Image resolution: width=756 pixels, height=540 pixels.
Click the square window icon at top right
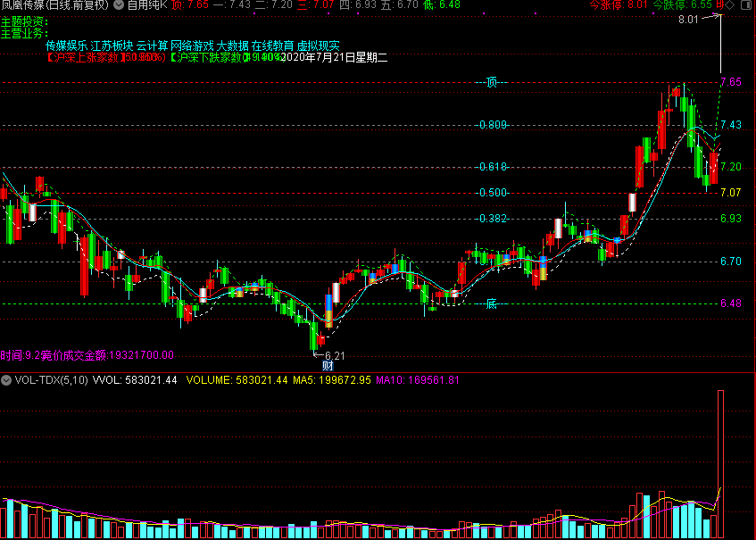(x=745, y=4)
